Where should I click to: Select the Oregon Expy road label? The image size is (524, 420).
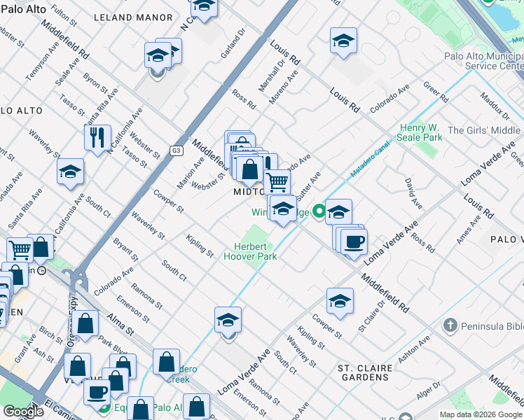72,321
